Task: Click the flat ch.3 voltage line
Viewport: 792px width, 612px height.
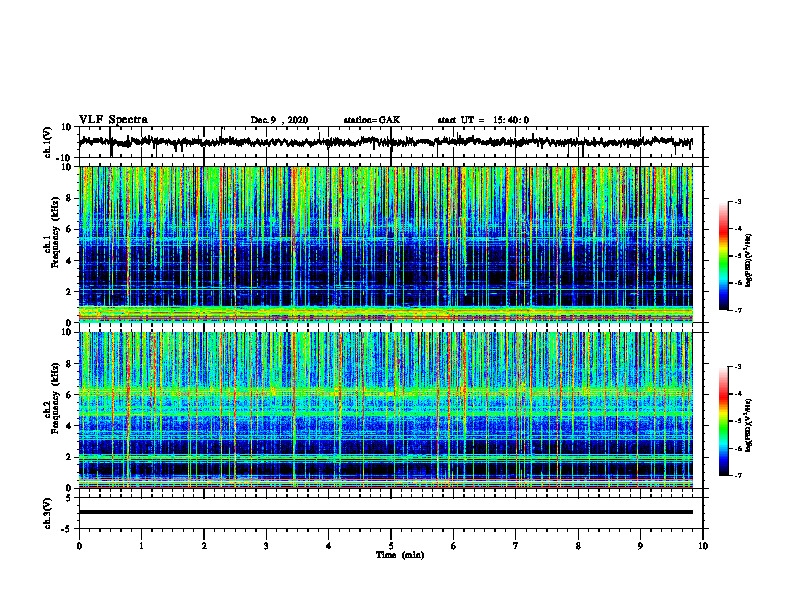Action: click(385, 512)
